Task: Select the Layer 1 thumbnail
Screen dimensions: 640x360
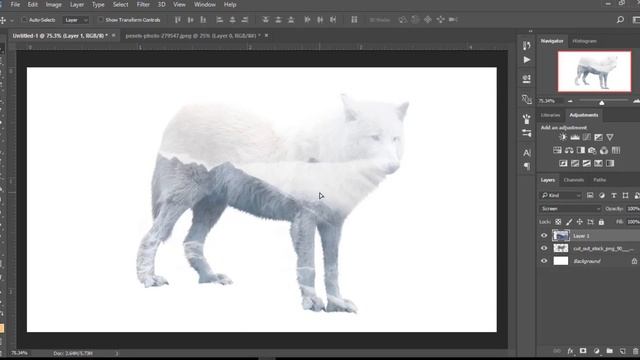Action: (x=560, y=236)
